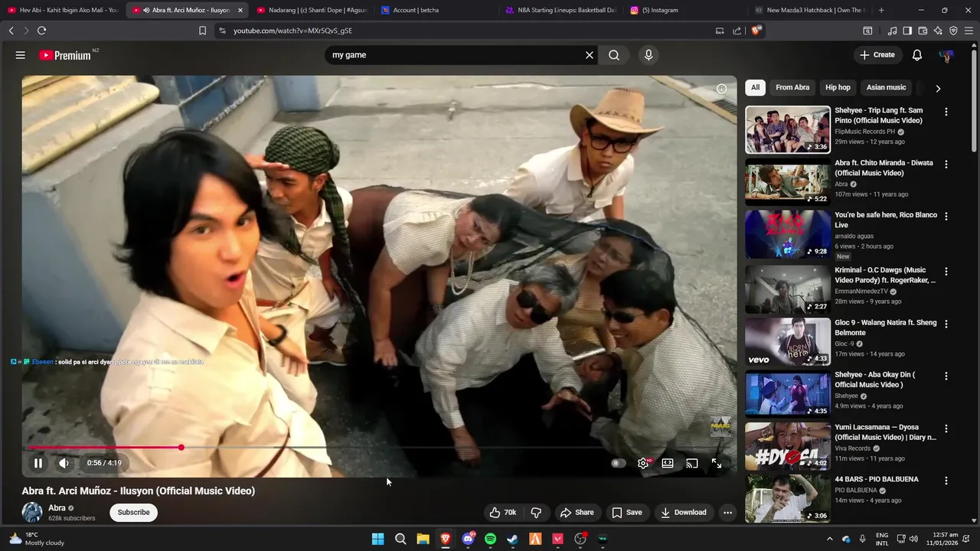Enter full screen mode
Screen dimensions: 980x551
(x=717, y=463)
